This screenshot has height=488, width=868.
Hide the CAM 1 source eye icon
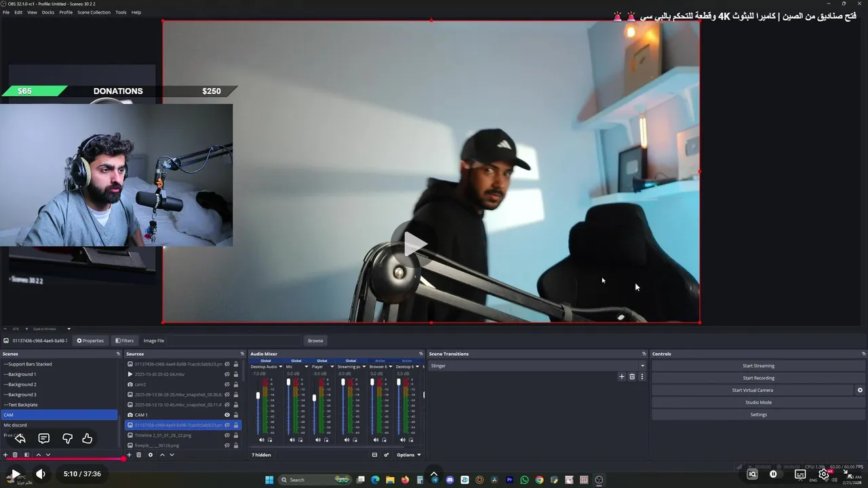(227, 415)
